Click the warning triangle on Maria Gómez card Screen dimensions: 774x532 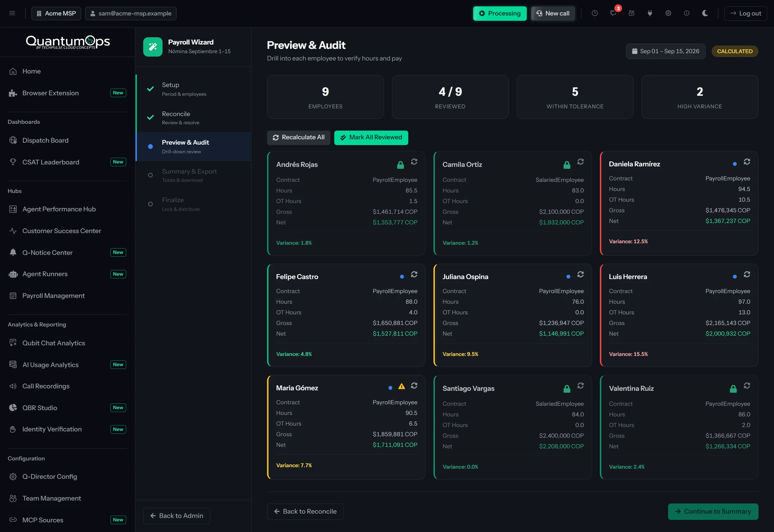402,386
